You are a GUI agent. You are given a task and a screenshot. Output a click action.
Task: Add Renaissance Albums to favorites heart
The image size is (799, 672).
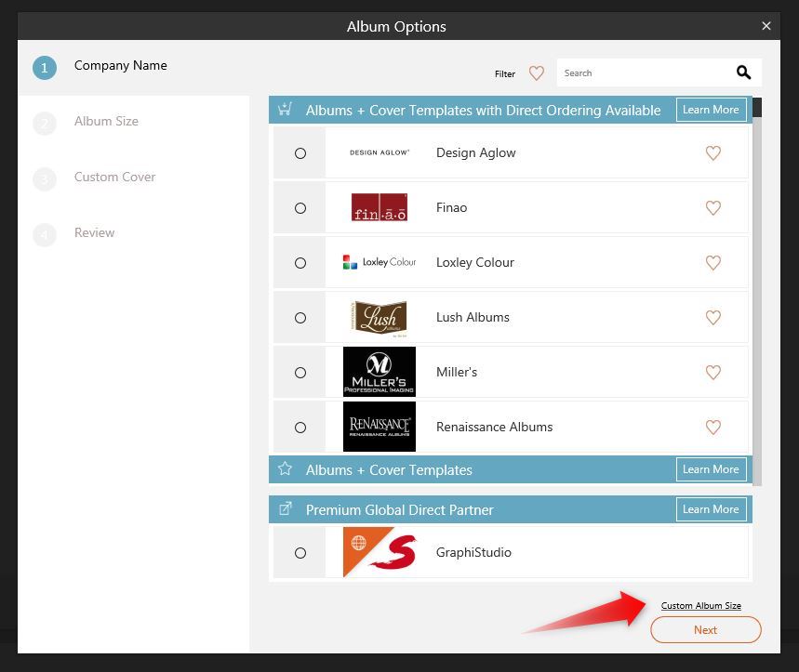point(712,428)
